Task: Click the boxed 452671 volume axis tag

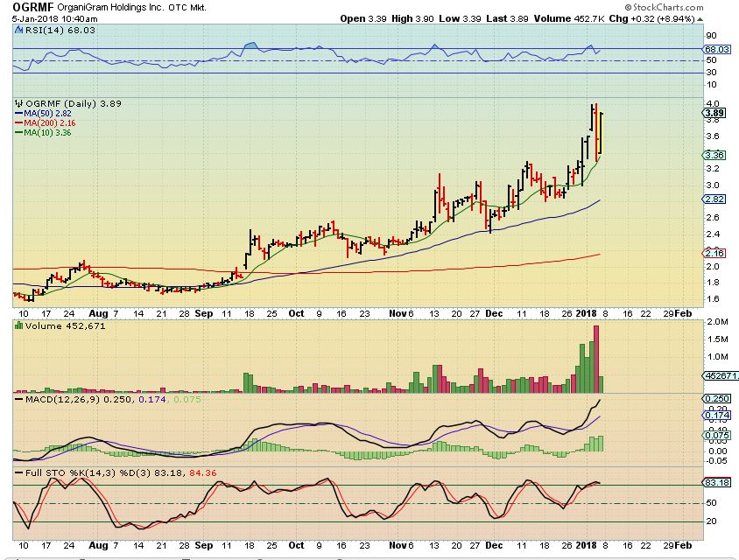Action: point(720,375)
